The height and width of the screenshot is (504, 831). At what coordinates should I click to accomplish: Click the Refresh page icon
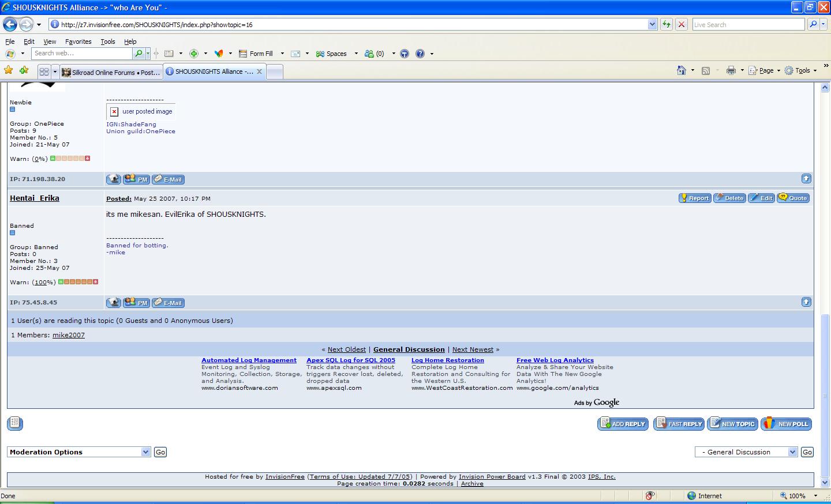667,24
